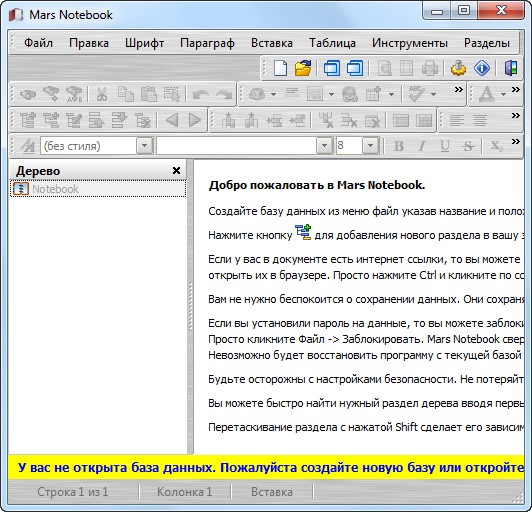Click the undo arrow icon
Image resolution: width=532 pixels, height=512 pixels.
pos(200,94)
